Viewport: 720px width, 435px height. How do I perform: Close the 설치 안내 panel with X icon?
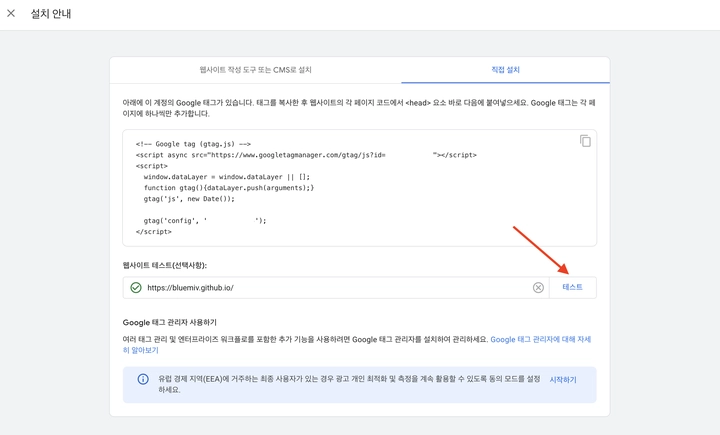11,13
